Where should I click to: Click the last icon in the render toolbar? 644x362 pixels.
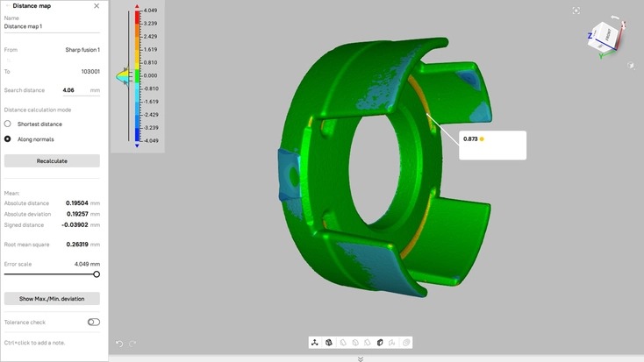click(x=406, y=343)
